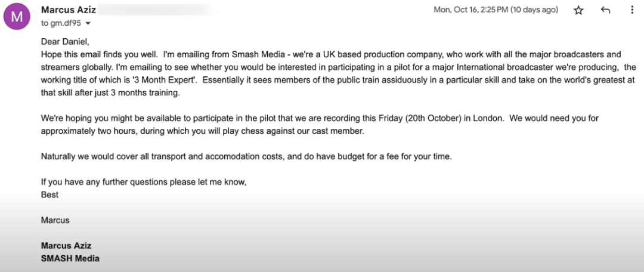Click the "Dear Daniel," greeting line

65,42
